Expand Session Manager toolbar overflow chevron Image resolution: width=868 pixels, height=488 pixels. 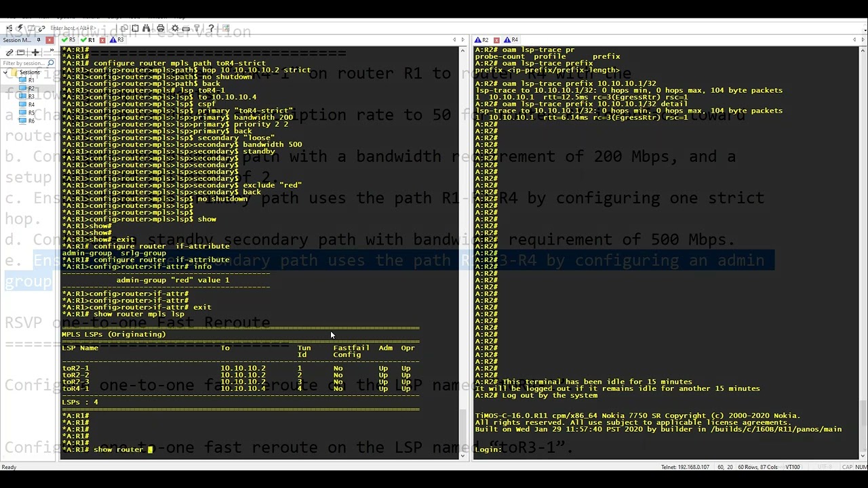pyautogui.click(x=52, y=50)
